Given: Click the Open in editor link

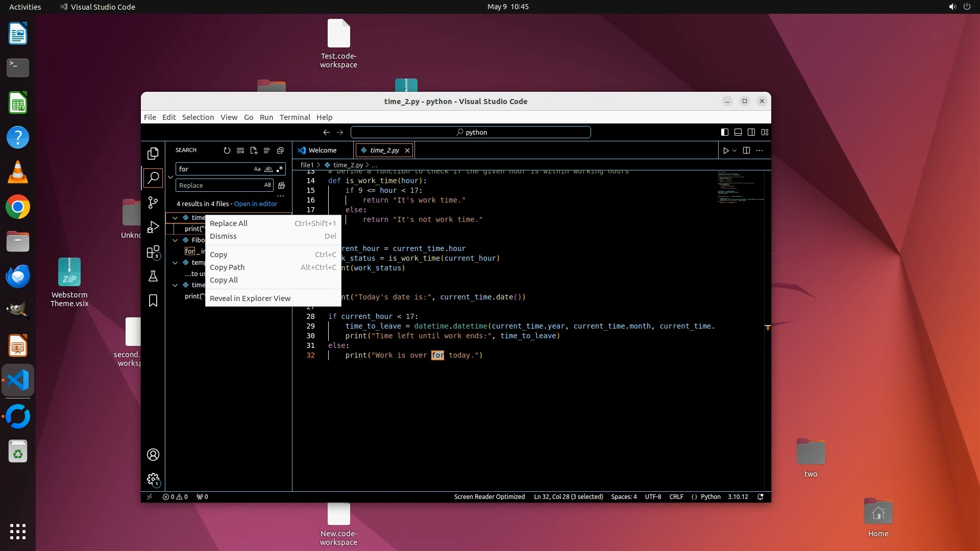Looking at the screenshot, I should click(x=255, y=204).
